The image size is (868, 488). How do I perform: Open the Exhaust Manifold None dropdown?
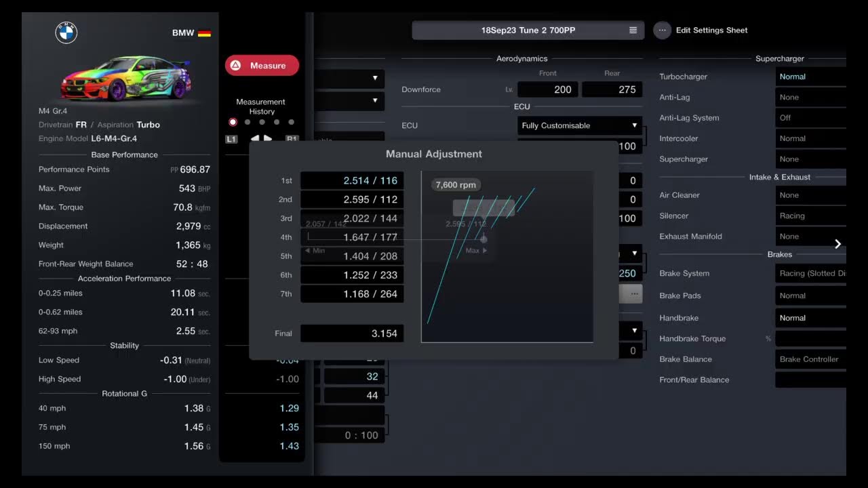point(811,237)
